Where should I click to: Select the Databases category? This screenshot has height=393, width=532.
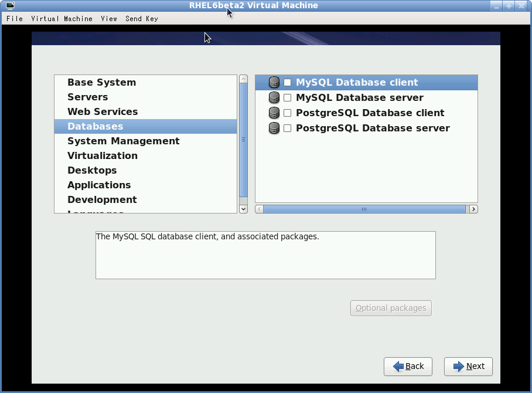(145, 126)
